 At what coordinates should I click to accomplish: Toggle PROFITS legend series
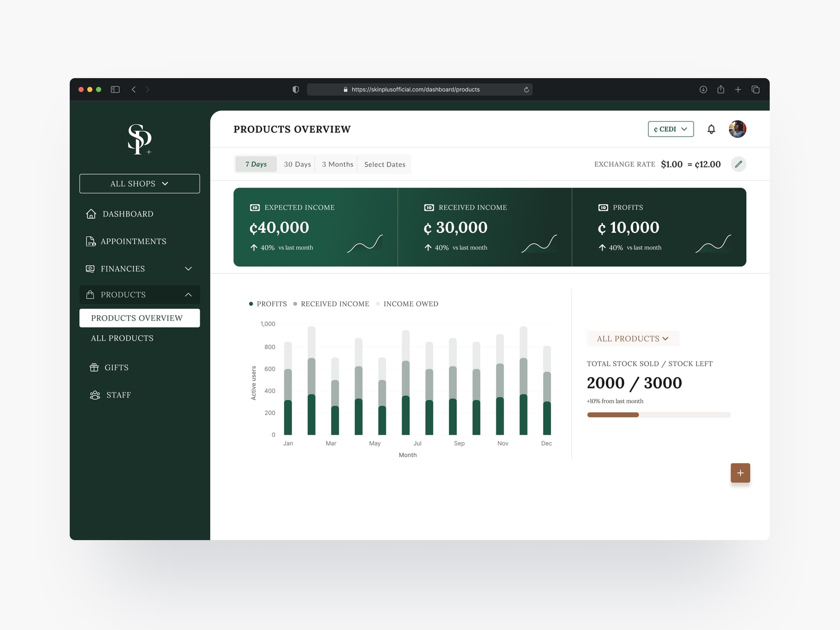click(x=268, y=304)
